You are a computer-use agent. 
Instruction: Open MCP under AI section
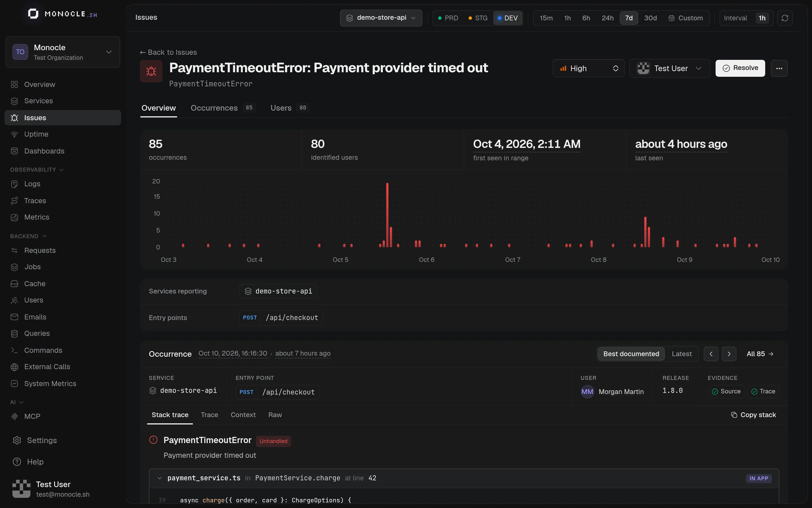coord(63,416)
